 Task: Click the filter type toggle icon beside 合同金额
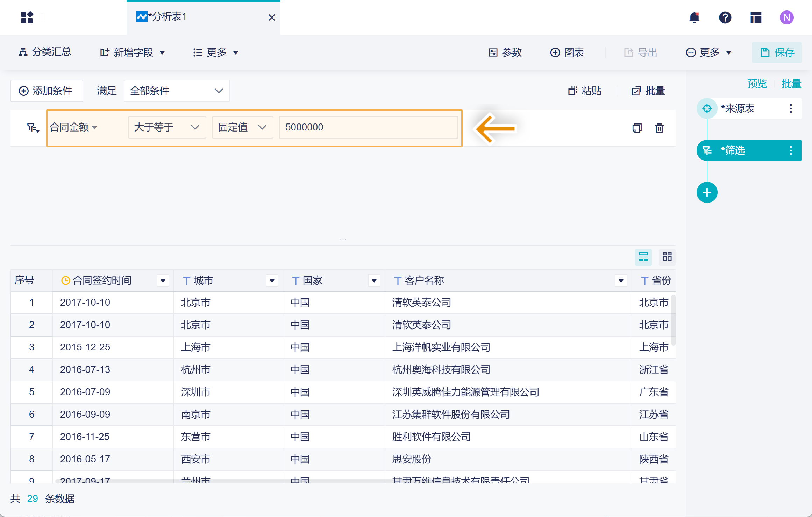33,128
